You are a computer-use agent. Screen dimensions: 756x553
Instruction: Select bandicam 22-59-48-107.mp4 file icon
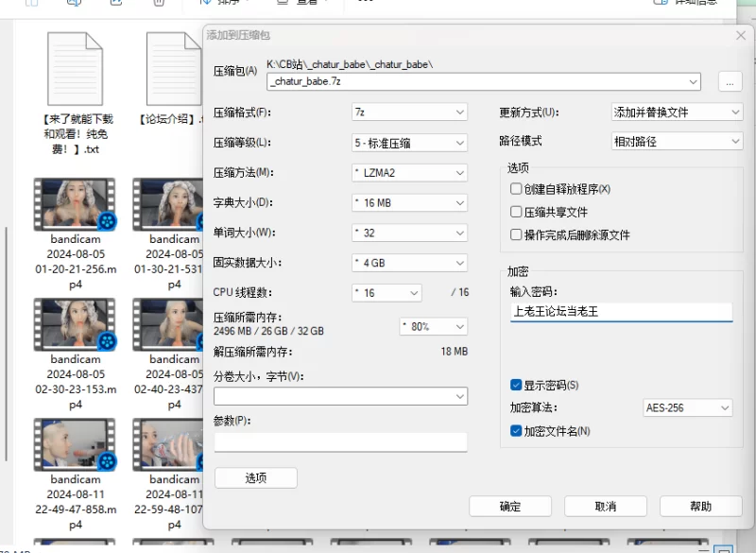pos(170,445)
